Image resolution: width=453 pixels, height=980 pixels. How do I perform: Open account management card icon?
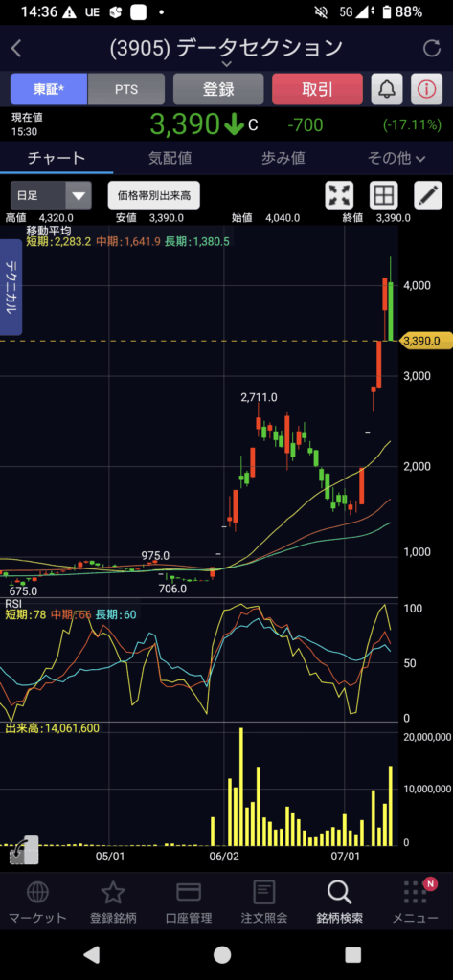pos(189,892)
